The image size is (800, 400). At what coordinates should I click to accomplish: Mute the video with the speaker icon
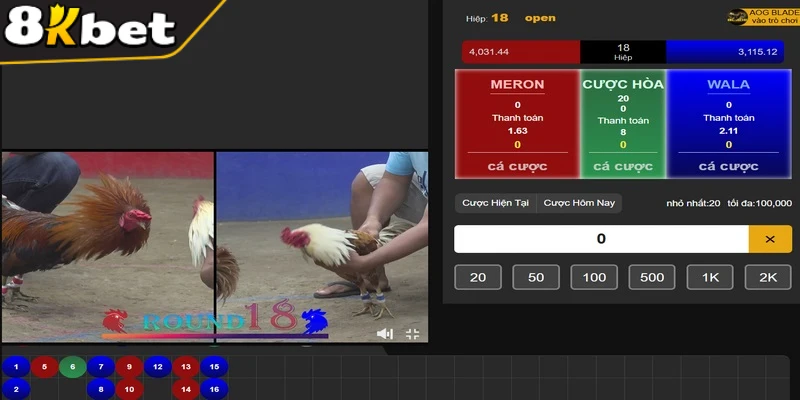point(384,334)
